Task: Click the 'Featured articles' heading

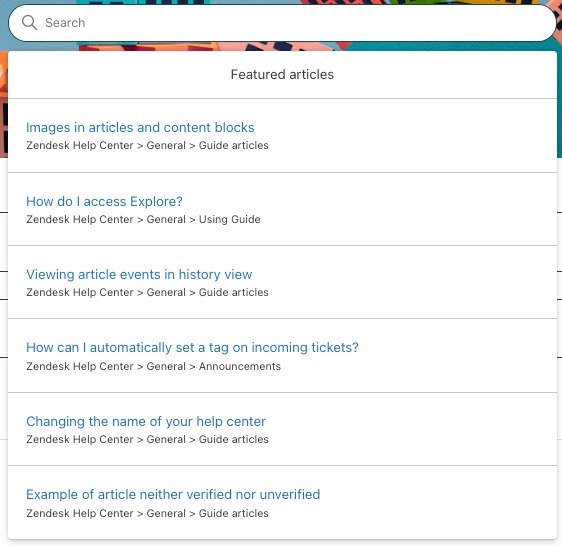Action: tap(282, 75)
